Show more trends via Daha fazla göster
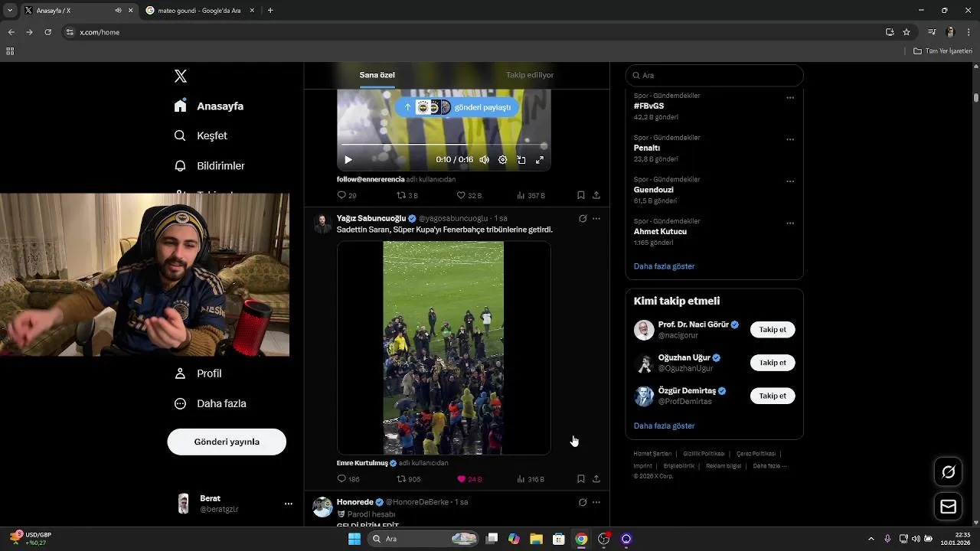Screen dimensions: 980x551 tap(664, 266)
